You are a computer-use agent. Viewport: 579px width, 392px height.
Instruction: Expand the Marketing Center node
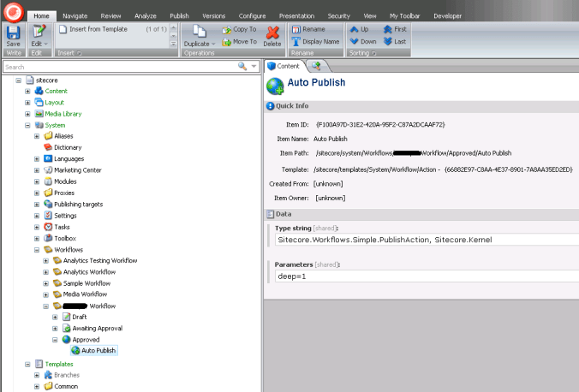click(x=37, y=170)
